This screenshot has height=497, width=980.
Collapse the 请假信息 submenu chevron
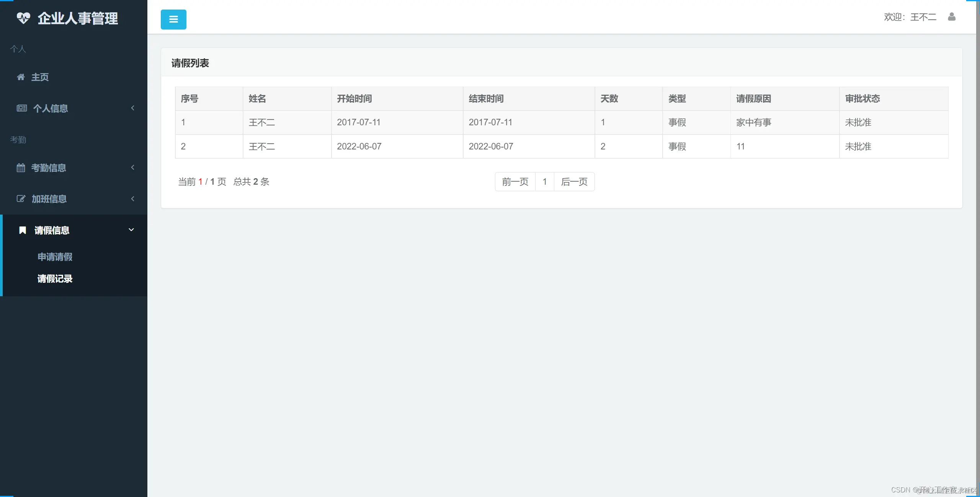131,230
